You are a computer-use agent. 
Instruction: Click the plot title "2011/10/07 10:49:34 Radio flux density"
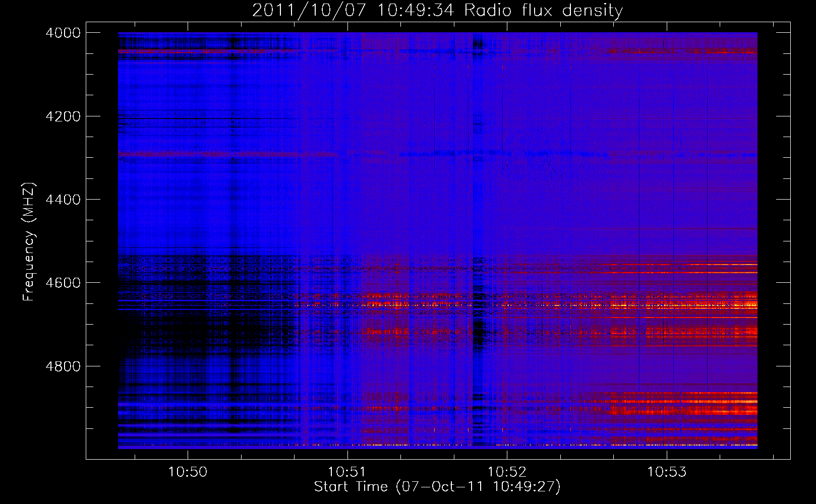pyautogui.click(x=437, y=10)
